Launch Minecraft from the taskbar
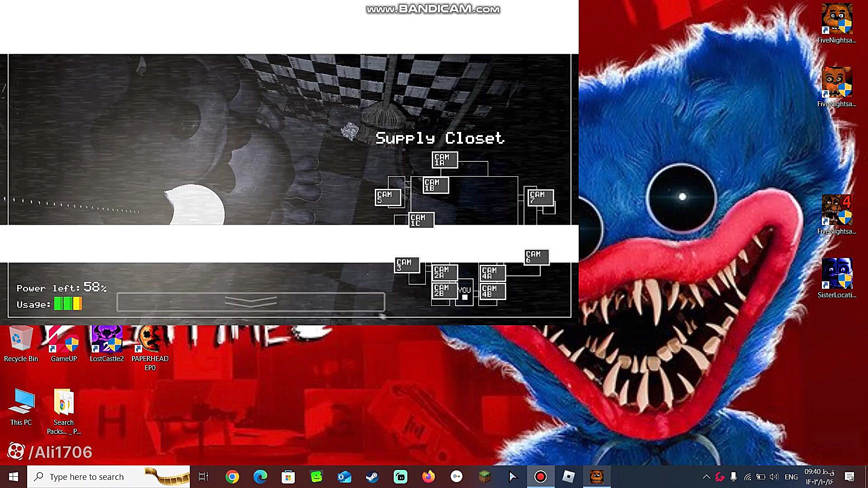Image resolution: width=868 pixels, height=488 pixels. point(485,477)
